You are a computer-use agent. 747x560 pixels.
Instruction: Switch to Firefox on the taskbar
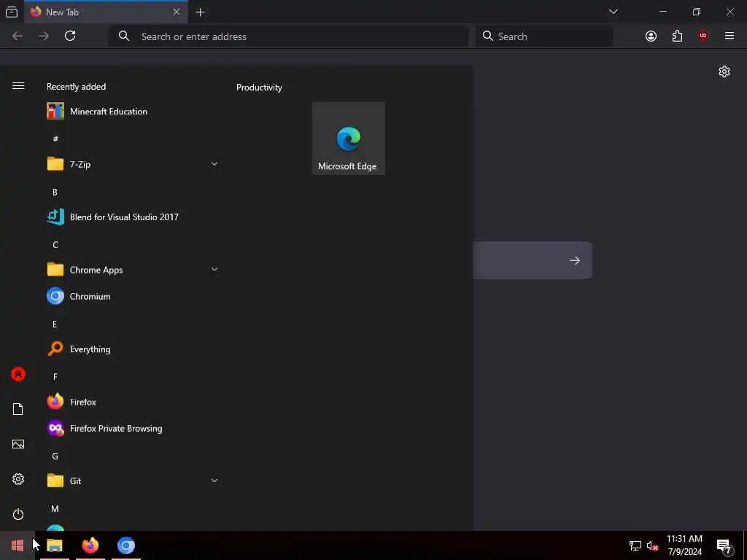pos(90,545)
